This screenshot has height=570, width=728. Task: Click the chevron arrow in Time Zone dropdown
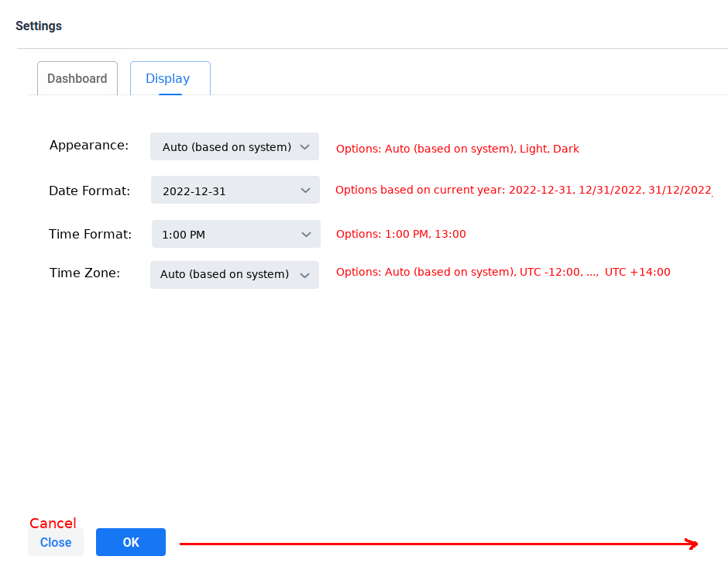pyautogui.click(x=304, y=274)
